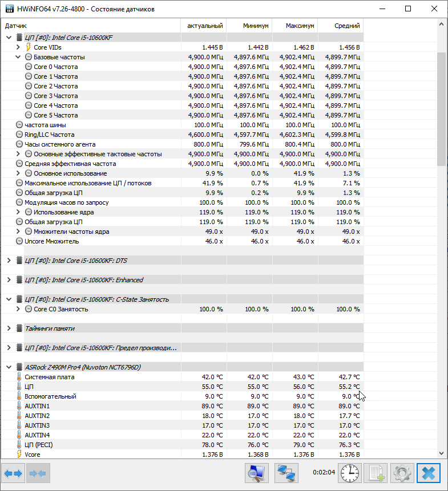Collapse the ASRock Z490M Pro4 group
Screen dimensions: 448x491
(9, 367)
